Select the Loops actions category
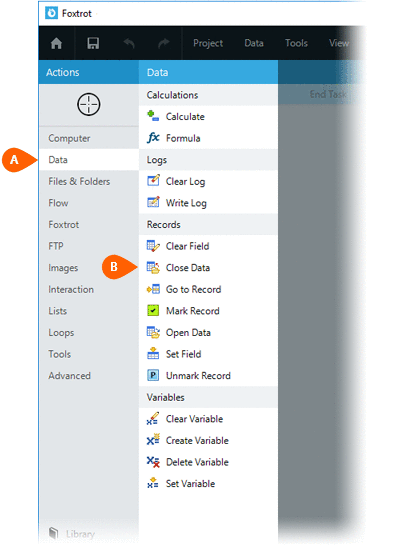Viewport: 393px width, 550px height. (x=89, y=333)
